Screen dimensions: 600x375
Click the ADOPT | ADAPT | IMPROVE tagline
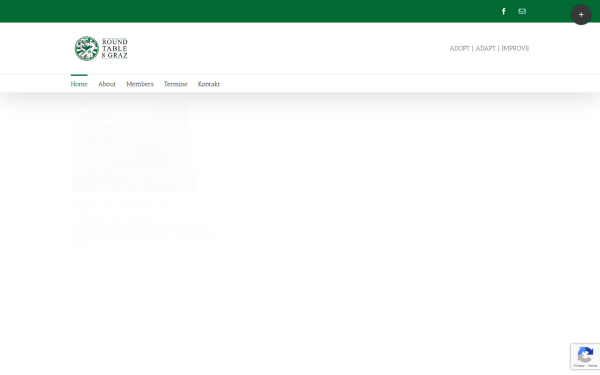click(489, 48)
